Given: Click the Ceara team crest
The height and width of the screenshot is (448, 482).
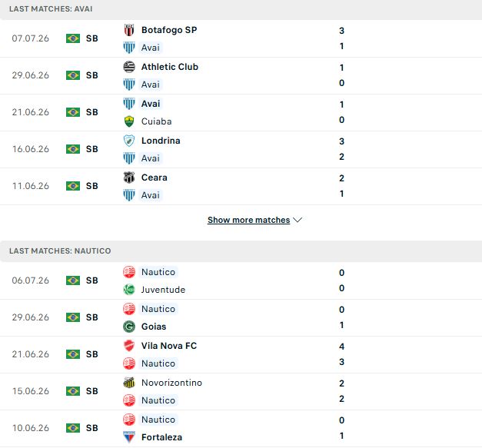Looking at the screenshot, I should 129,178.
